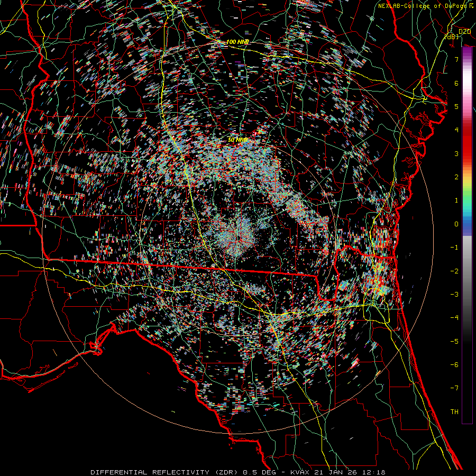Click the -7 value on color scale
Image resolution: width=476 pixels, height=476 pixels.
coord(454,388)
